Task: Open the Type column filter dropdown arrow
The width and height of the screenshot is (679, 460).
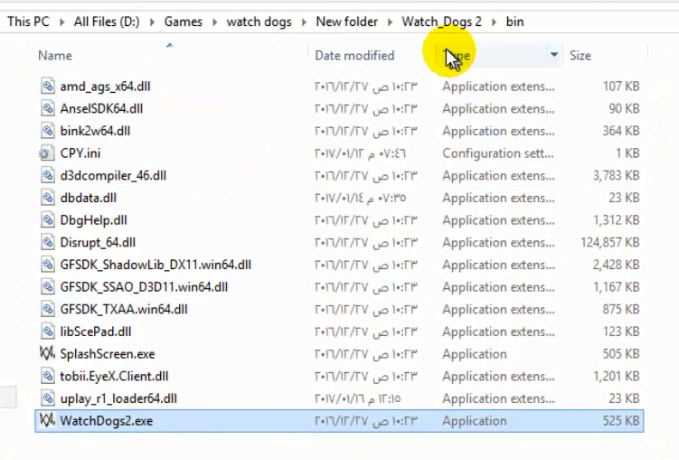Action: [554, 55]
